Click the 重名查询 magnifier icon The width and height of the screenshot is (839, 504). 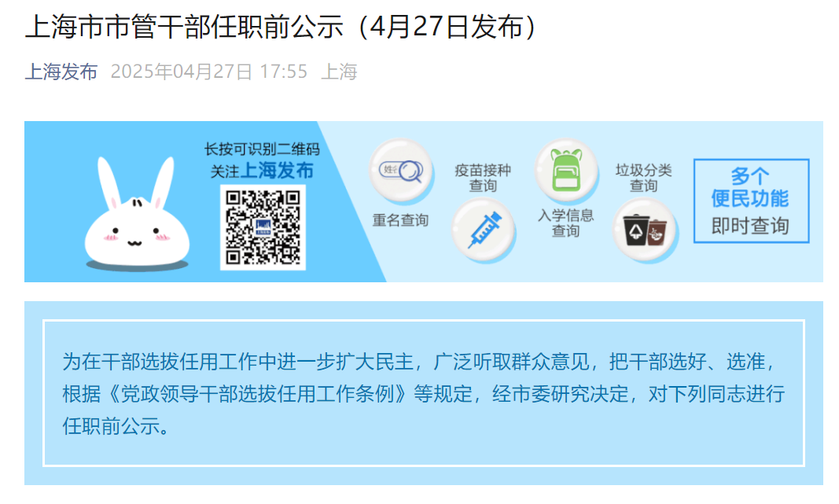click(x=401, y=171)
